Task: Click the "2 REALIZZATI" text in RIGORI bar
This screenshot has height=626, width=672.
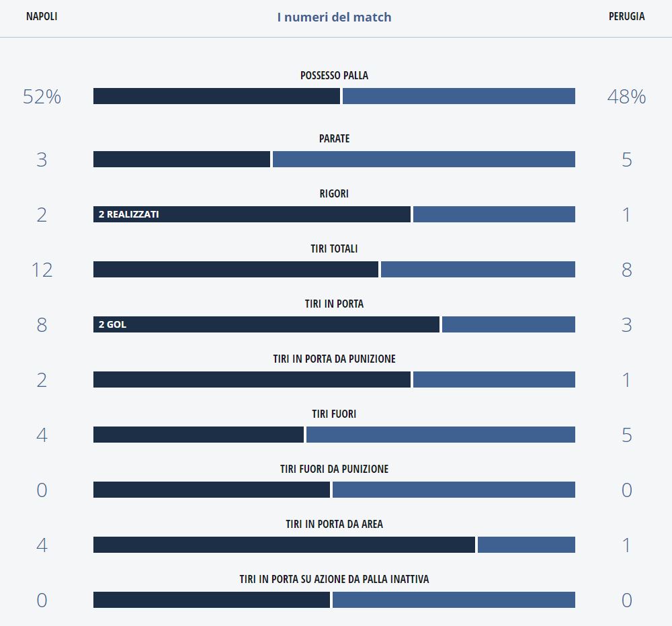Action: (129, 214)
